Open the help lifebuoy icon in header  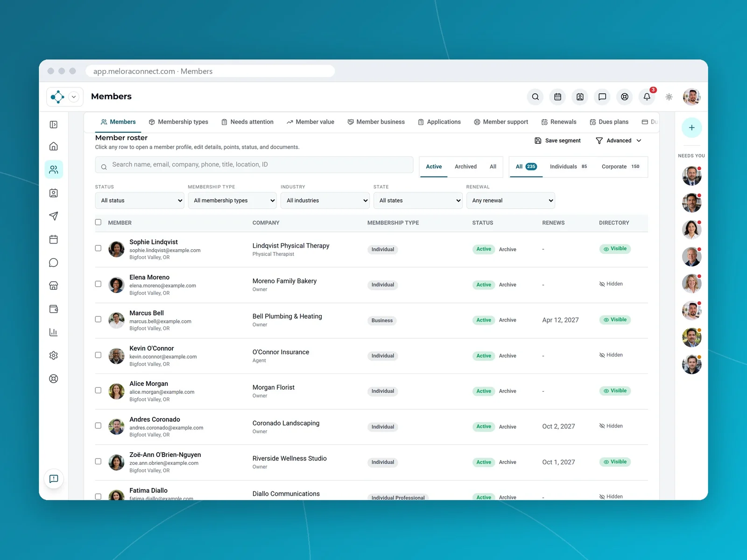625,97
